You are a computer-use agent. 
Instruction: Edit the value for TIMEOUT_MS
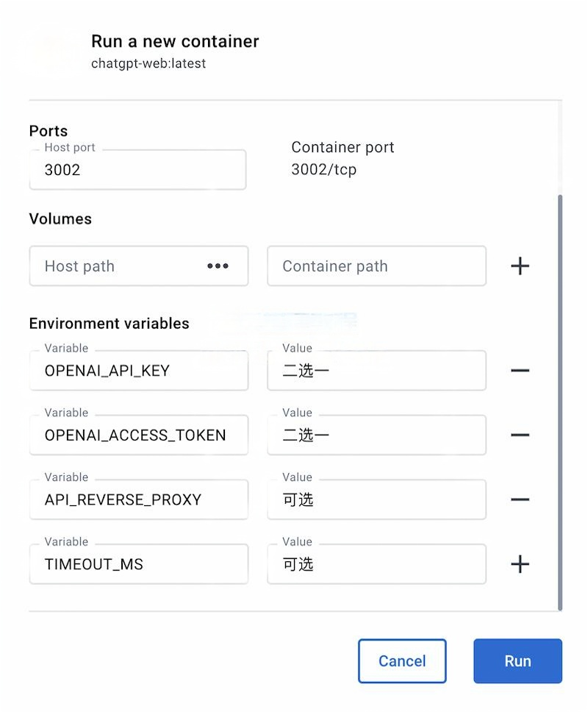376,564
